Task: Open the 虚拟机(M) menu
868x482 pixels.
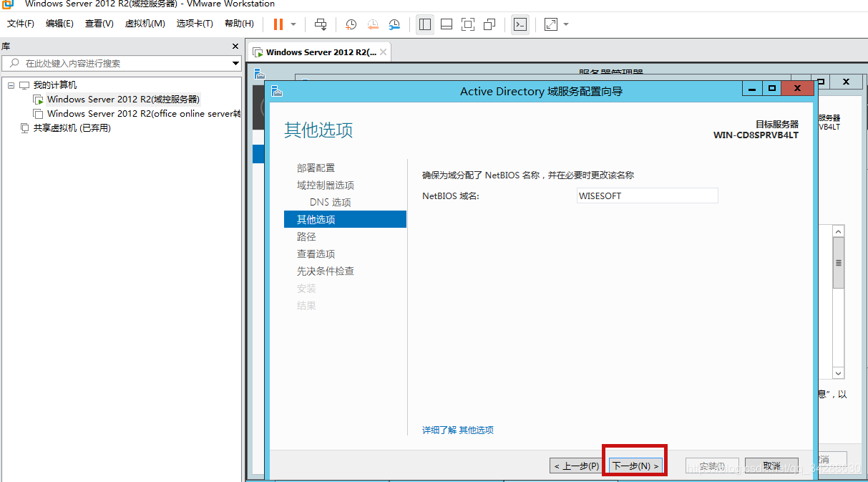Action: click(145, 24)
